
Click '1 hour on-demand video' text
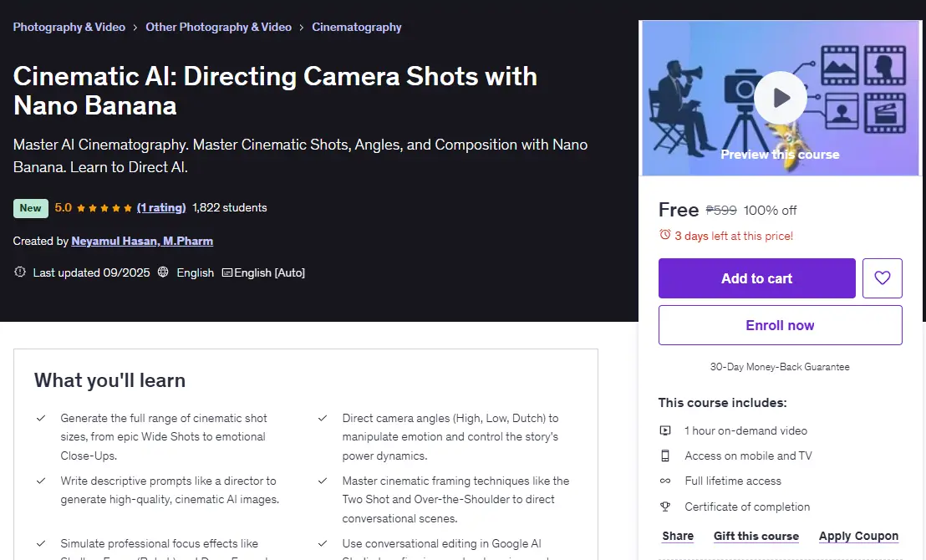coord(745,430)
